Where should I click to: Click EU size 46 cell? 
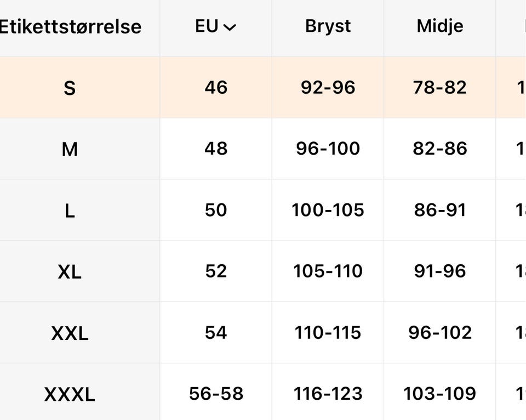coord(216,88)
